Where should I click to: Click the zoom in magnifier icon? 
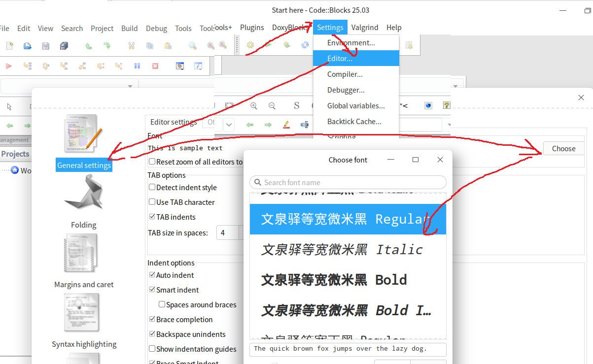point(254,105)
